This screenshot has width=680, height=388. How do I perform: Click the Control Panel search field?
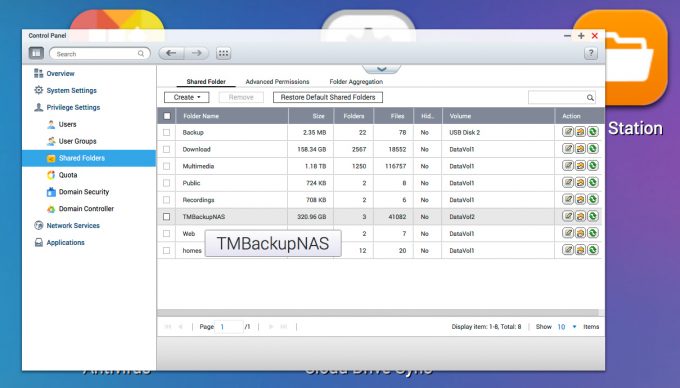(x=100, y=54)
